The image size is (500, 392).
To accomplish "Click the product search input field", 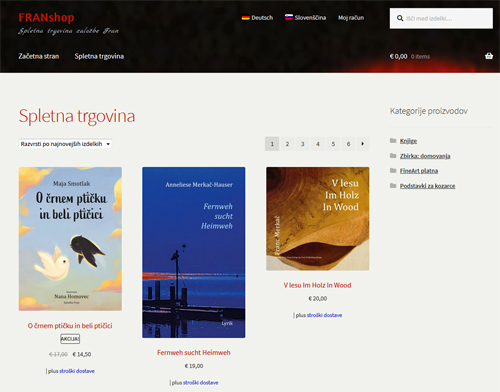I will pos(441,18).
